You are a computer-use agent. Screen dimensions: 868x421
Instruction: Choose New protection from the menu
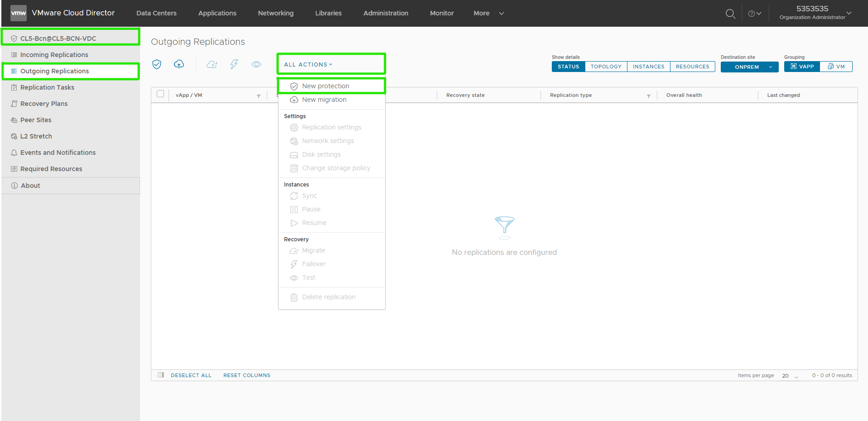point(332,86)
